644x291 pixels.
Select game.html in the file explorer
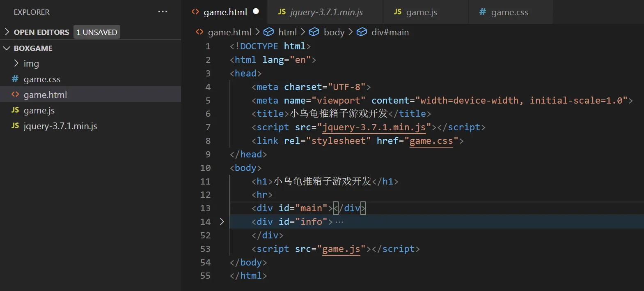(x=45, y=95)
